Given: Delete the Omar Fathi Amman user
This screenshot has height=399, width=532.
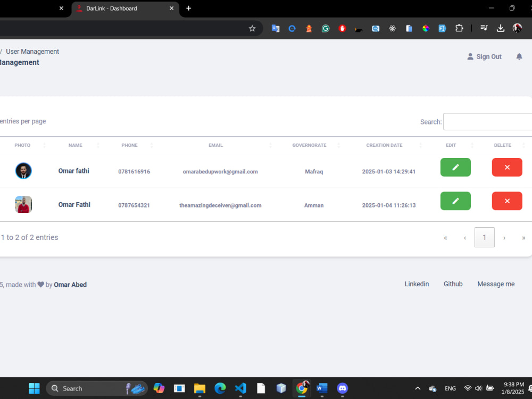Looking at the screenshot, I should point(507,201).
